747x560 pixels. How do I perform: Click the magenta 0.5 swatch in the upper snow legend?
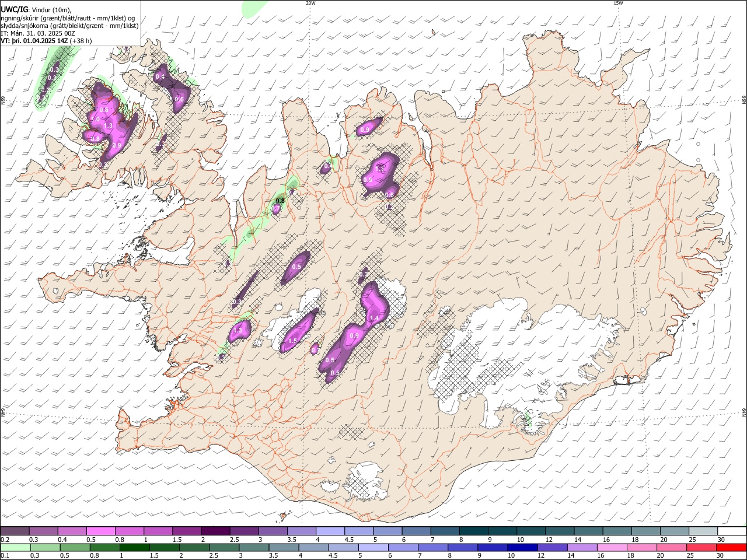(x=100, y=531)
